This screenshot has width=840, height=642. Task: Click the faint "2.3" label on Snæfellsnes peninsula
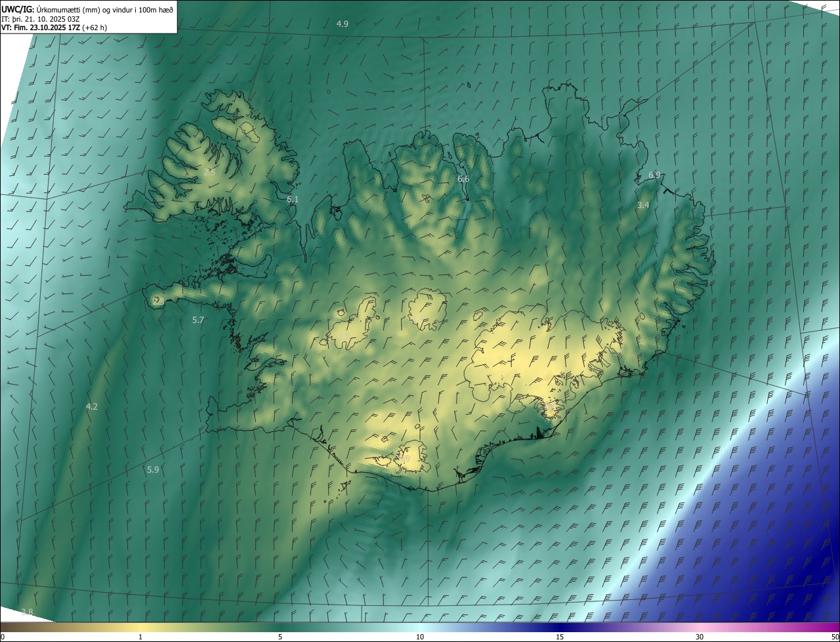click(x=158, y=301)
